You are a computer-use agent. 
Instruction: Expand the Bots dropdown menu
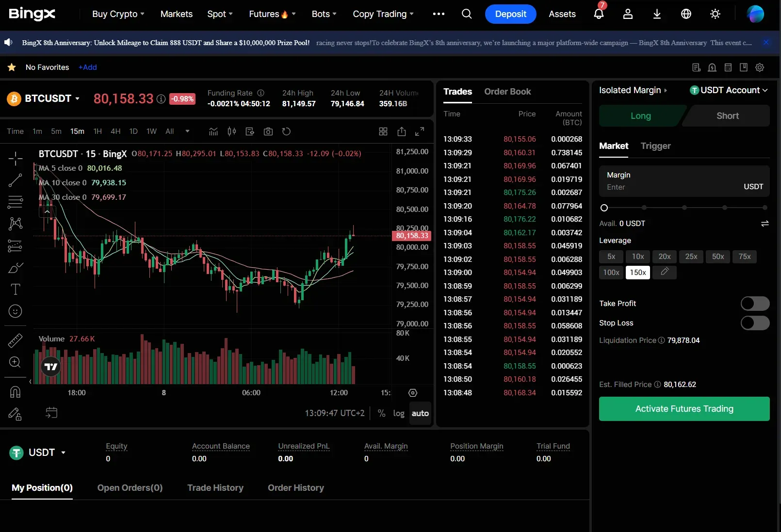point(324,14)
